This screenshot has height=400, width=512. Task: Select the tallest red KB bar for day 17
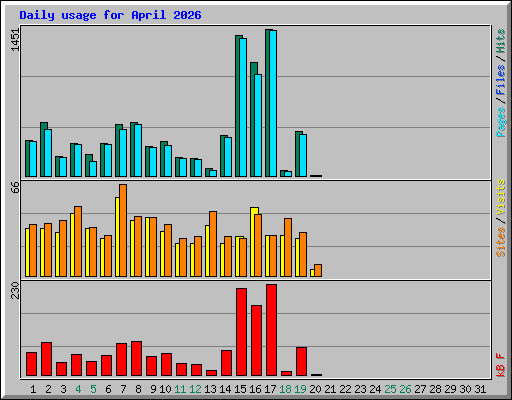point(271,330)
